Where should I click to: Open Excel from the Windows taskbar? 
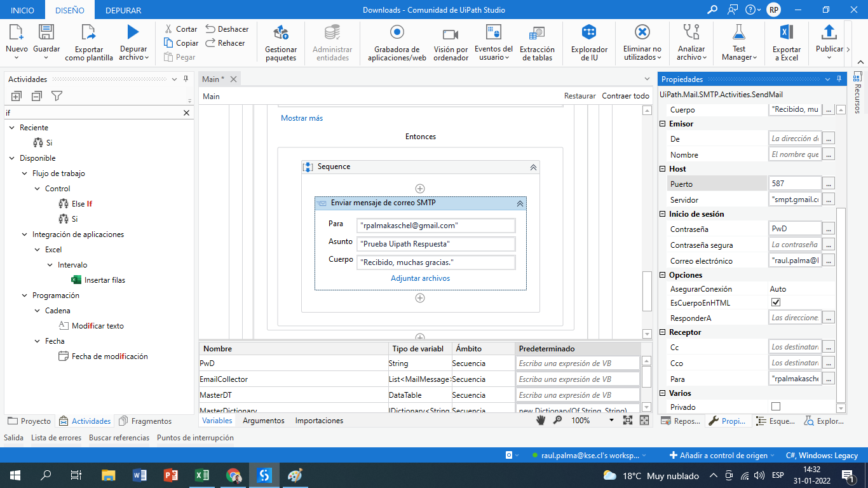point(201,475)
